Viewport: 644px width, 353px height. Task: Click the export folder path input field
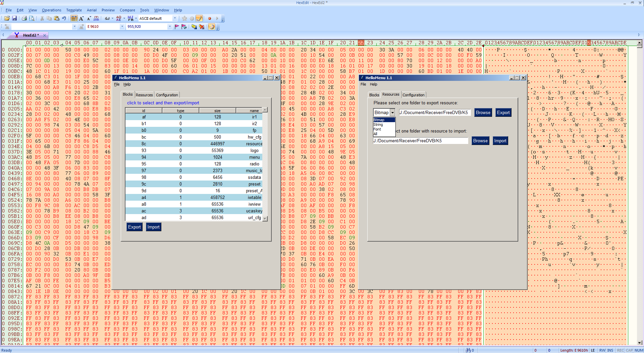tap(435, 113)
